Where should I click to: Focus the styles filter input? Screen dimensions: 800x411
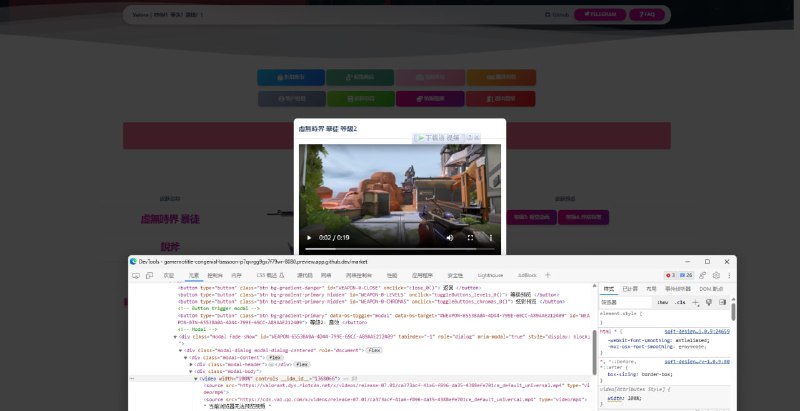coord(626,302)
